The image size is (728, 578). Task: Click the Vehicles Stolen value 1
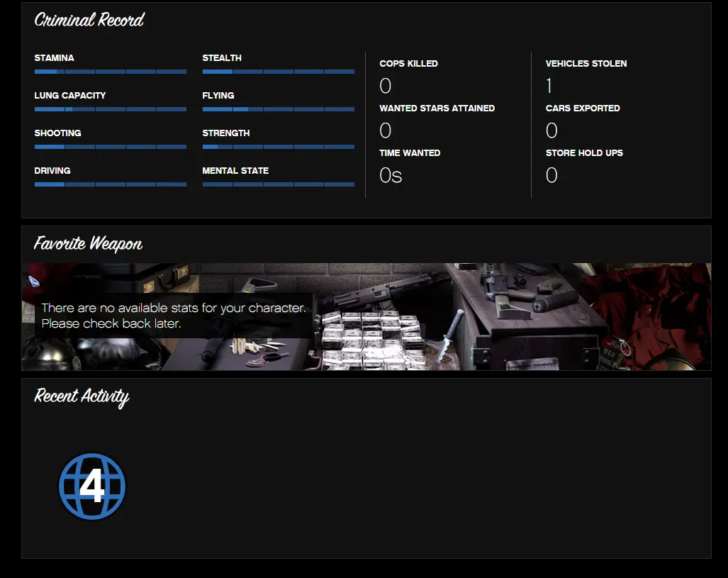[x=549, y=86]
